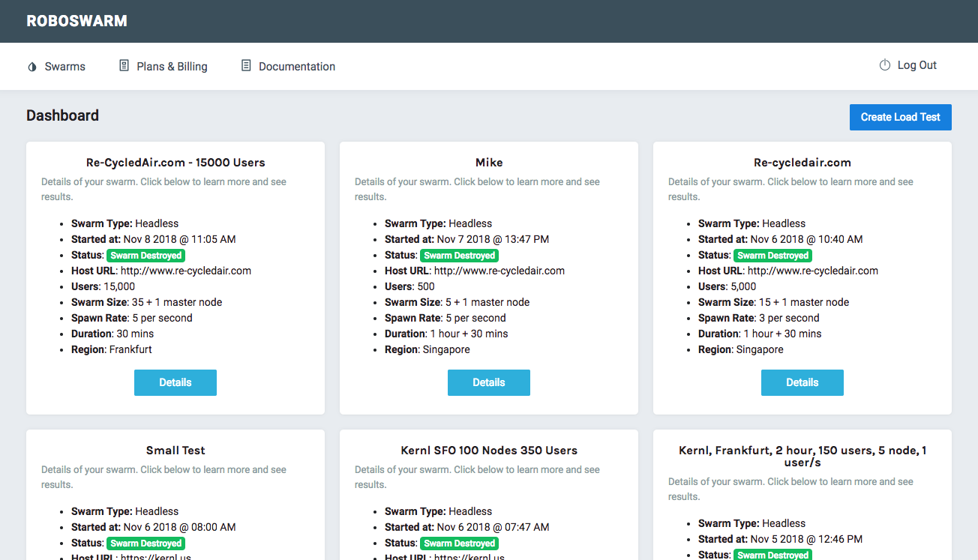This screenshot has width=978, height=560.
Task: Click Kernl, Frankfurt, 2 hour card title
Action: (x=802, y=457)
